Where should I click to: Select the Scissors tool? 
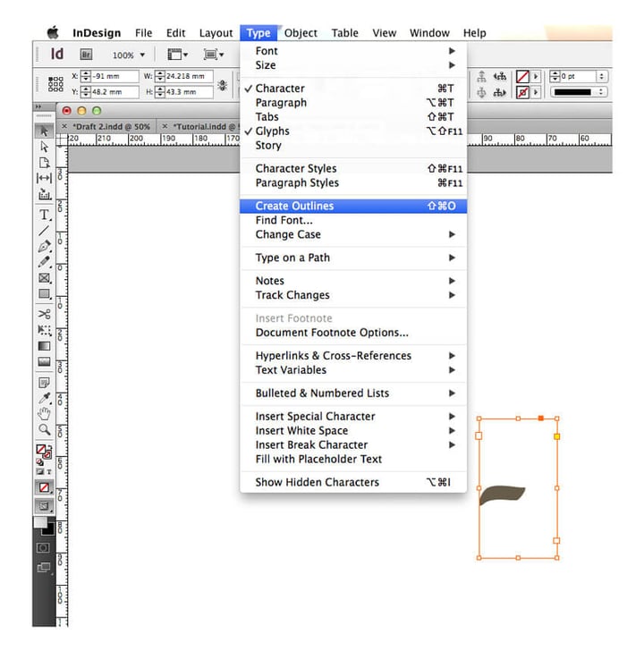[44, 314]
